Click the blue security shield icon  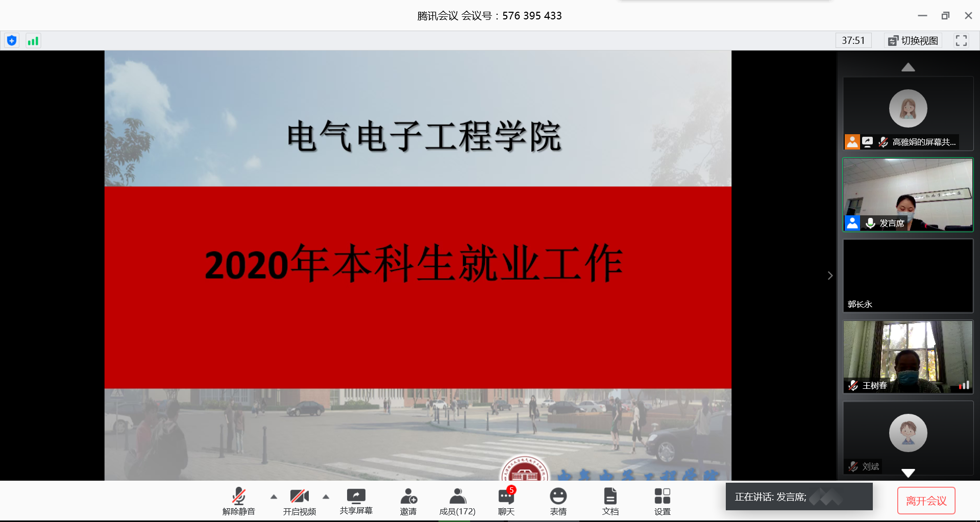point(12,41)
